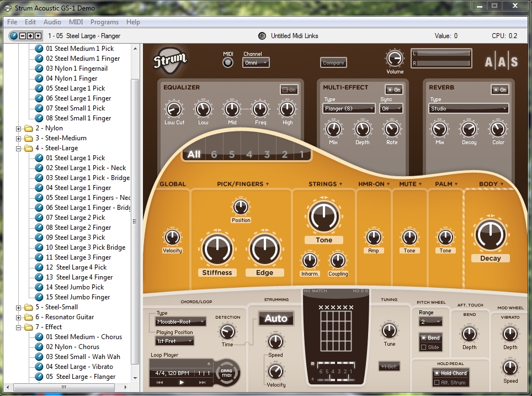Toggle the Reverb On switch
This screenshot has height=396, width=532.
pos(500,89)
